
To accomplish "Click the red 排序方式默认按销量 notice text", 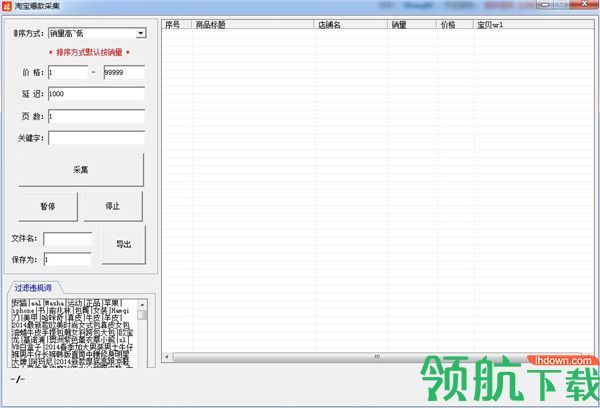I will point(90,52).
